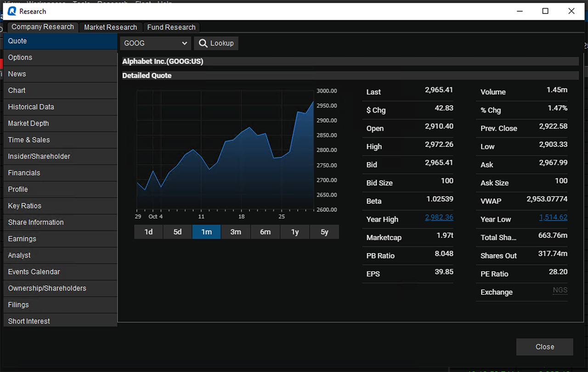Maximize the Research window
This screenshot has width=588, height=372.
545,11
